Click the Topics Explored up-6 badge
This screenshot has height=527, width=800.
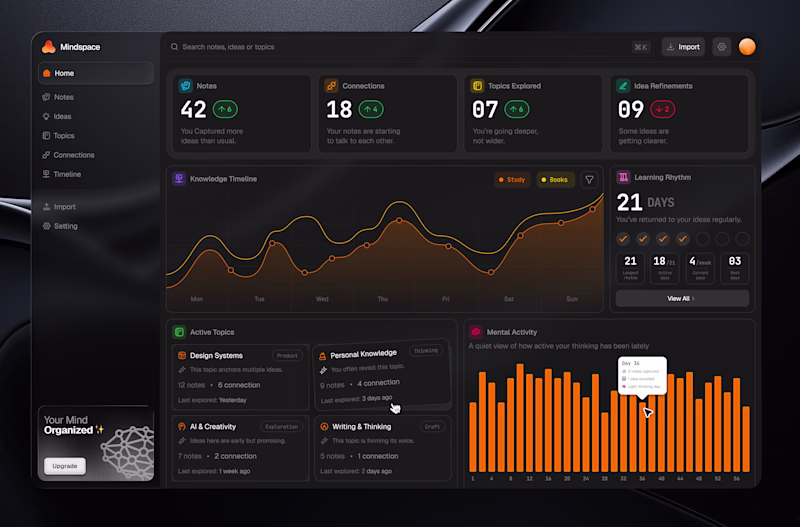517,109
